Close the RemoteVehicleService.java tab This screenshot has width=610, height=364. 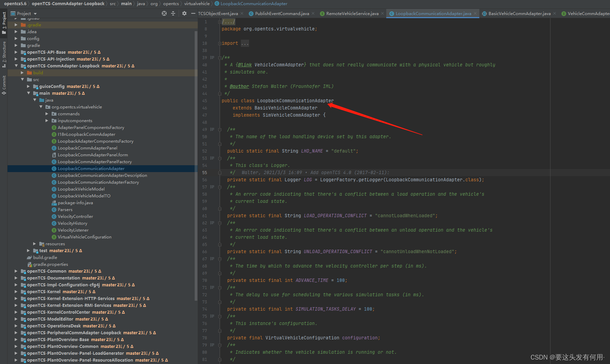click(x=382, y=14)
